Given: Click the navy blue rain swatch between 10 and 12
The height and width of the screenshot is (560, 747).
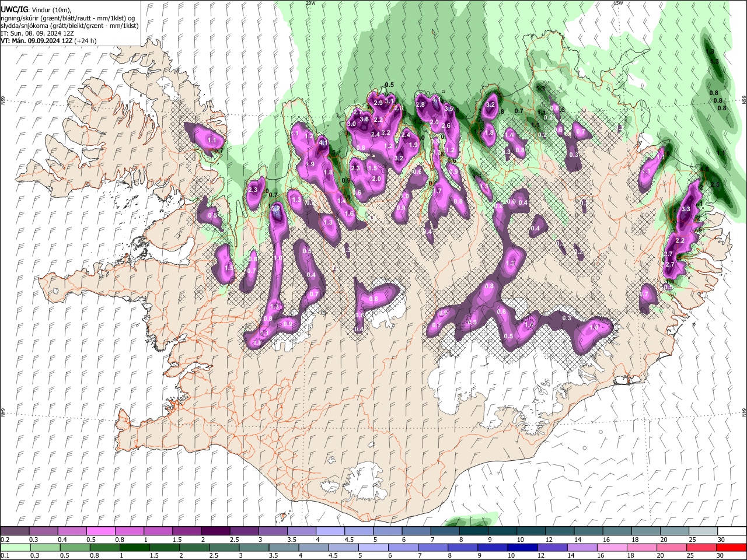Looking at the screenshot, I should (x=523, y=547).
